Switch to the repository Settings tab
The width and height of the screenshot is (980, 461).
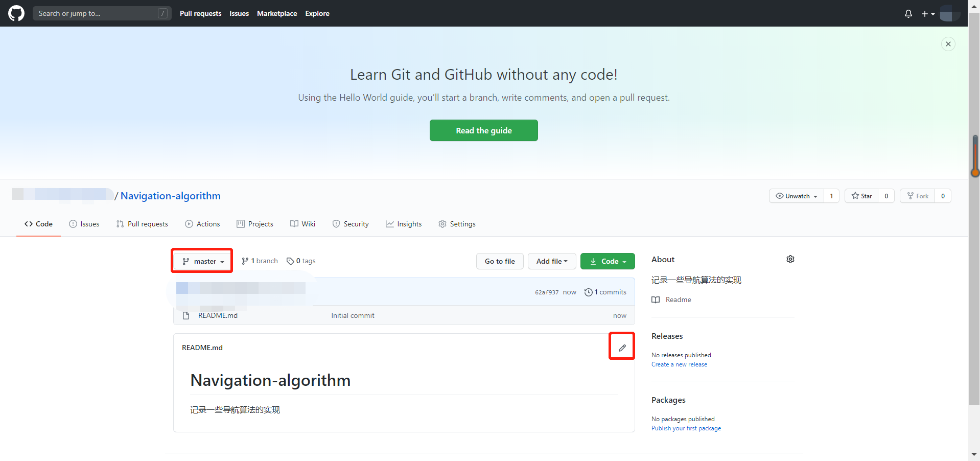(x=457, y=224)
